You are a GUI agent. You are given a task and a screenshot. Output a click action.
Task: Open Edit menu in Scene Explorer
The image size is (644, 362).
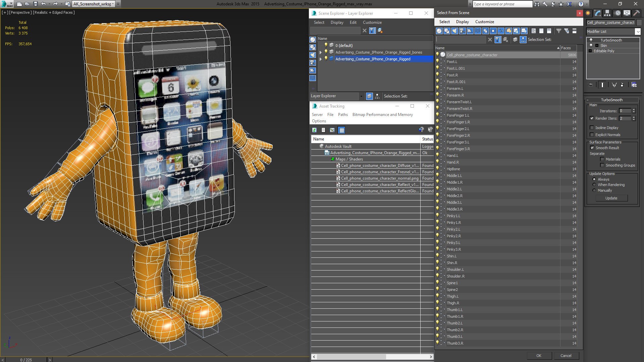point(353,22)
